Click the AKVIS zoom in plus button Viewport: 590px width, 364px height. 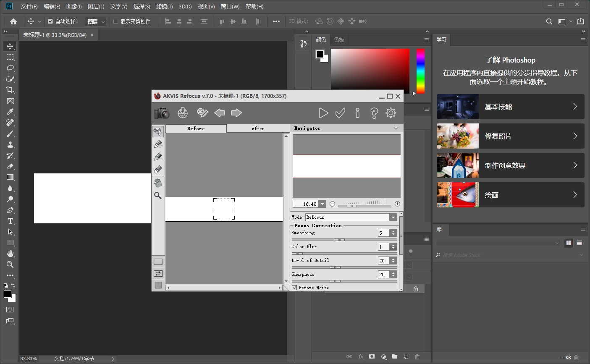point(397,204)
